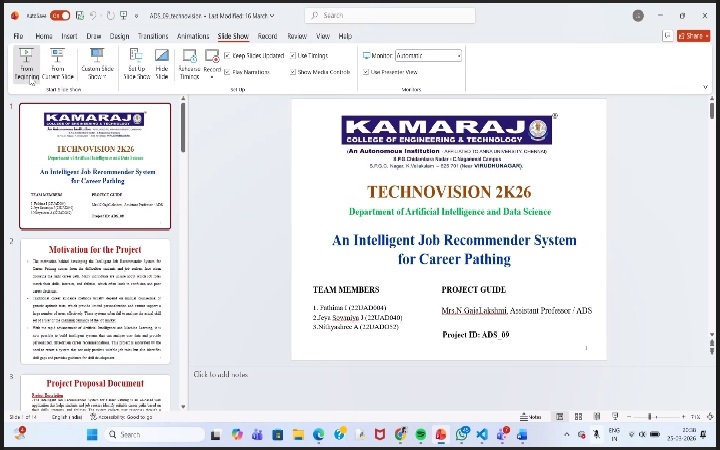This screenshot has width=720, height=450.
Task: Undo the last action
Action: [93, 16]
